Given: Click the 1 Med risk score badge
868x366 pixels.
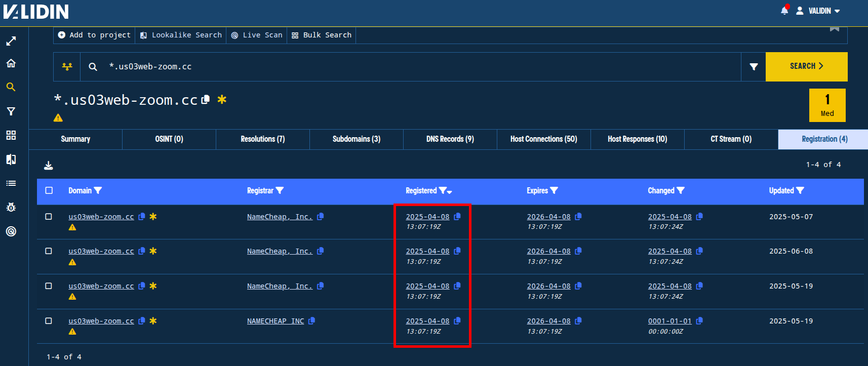Looking at the screenshot, I should (x=827, y=105).
